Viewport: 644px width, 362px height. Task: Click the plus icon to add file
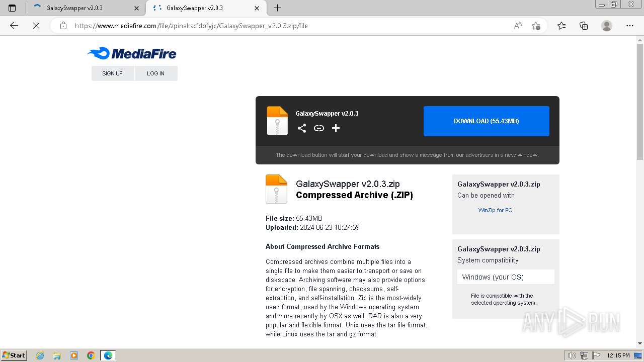point(336,128)
